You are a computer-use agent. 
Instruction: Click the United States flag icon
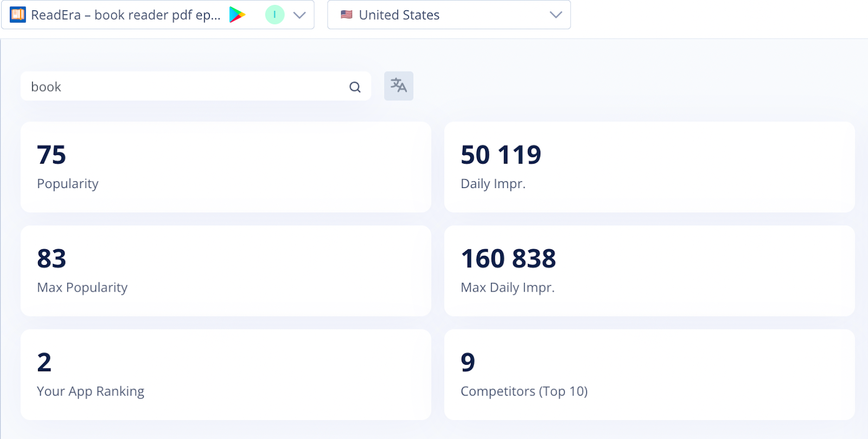click(347, 15)
